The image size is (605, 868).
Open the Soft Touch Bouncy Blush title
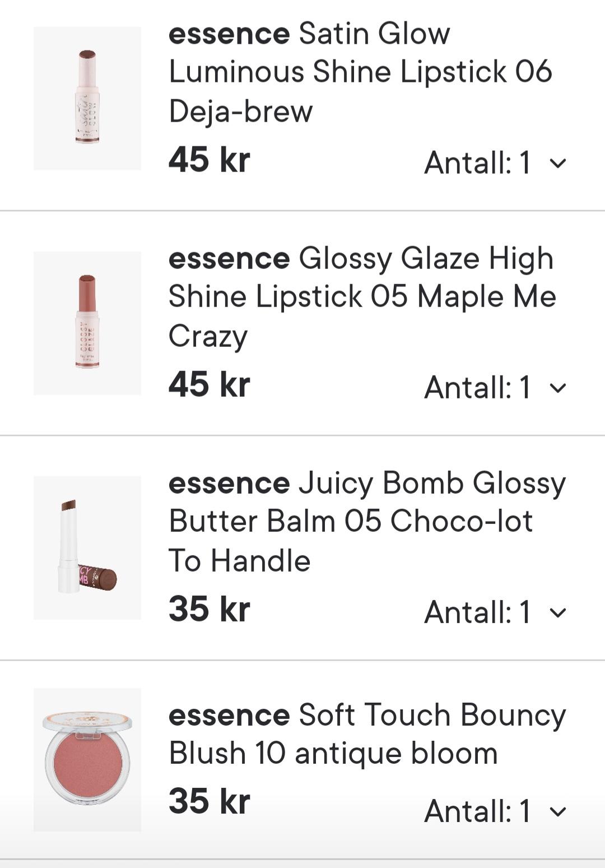(x=367, y=734)
